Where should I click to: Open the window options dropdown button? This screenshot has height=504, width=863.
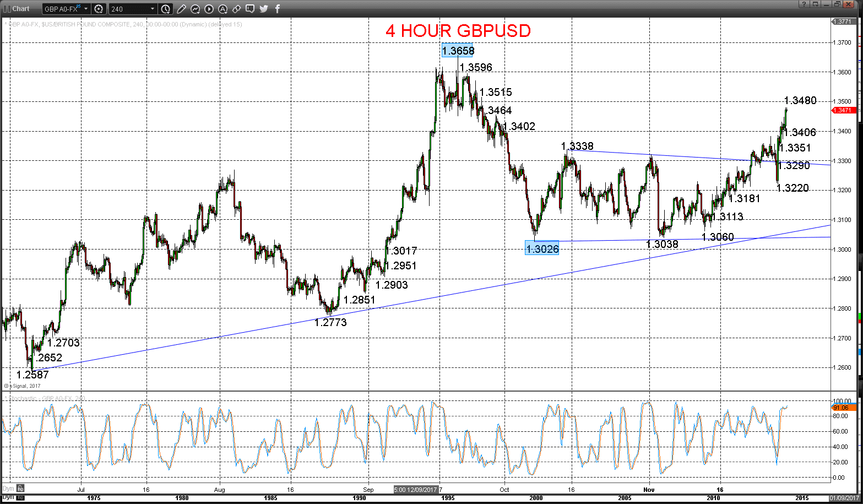coord(816,4)
